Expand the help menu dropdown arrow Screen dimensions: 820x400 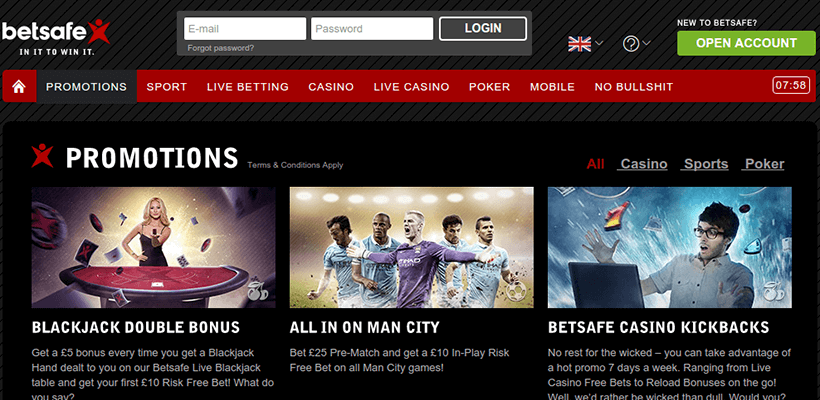pos(646,43)
